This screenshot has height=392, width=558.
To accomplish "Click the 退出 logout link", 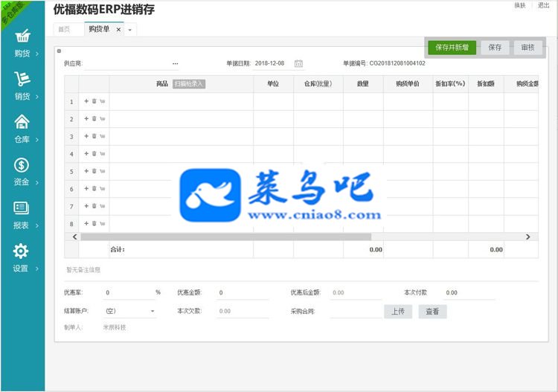I will coord(543,5).
